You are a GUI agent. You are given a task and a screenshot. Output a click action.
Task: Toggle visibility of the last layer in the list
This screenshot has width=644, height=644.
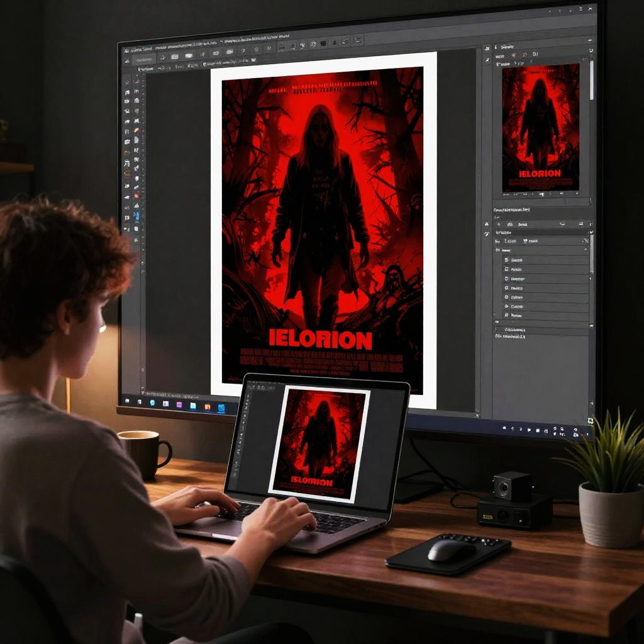(x=507, y=315)
